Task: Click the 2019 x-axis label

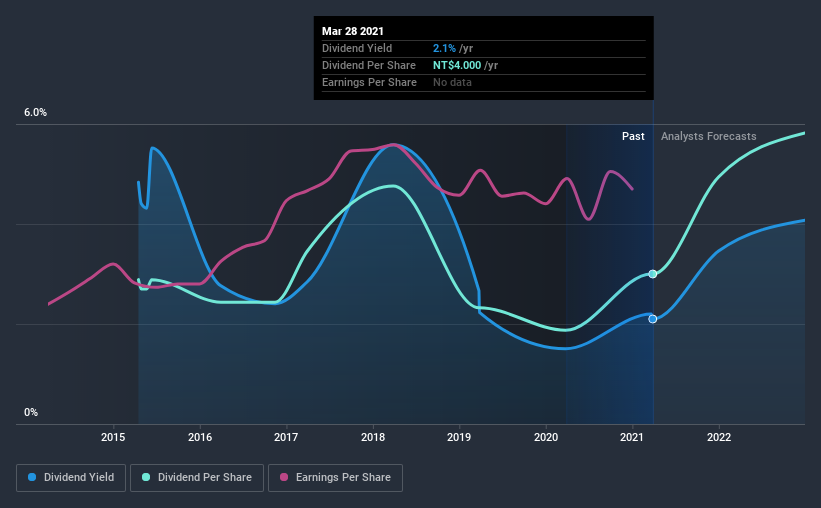Action: [x=459, y=437]
